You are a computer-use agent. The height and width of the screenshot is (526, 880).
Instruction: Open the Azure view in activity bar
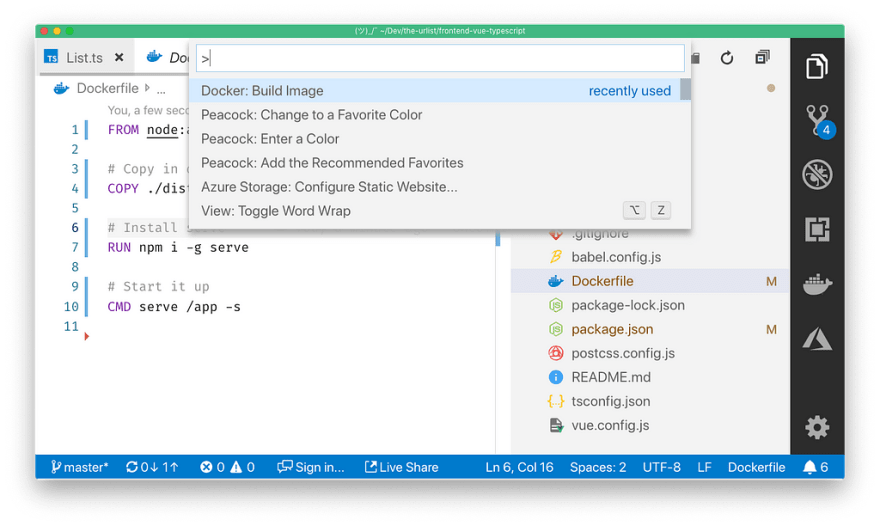[817, 339]
